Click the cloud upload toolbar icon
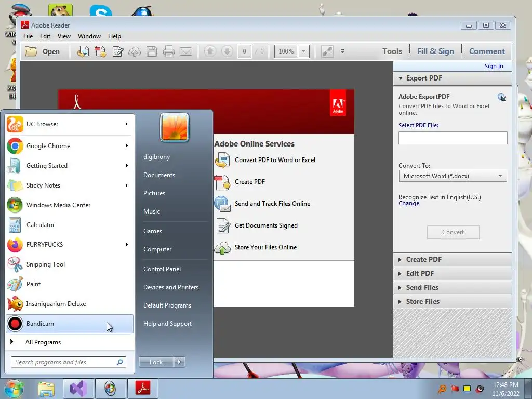Image resolution: width=532 pixels, height=399 pixels. click(135, 51)
